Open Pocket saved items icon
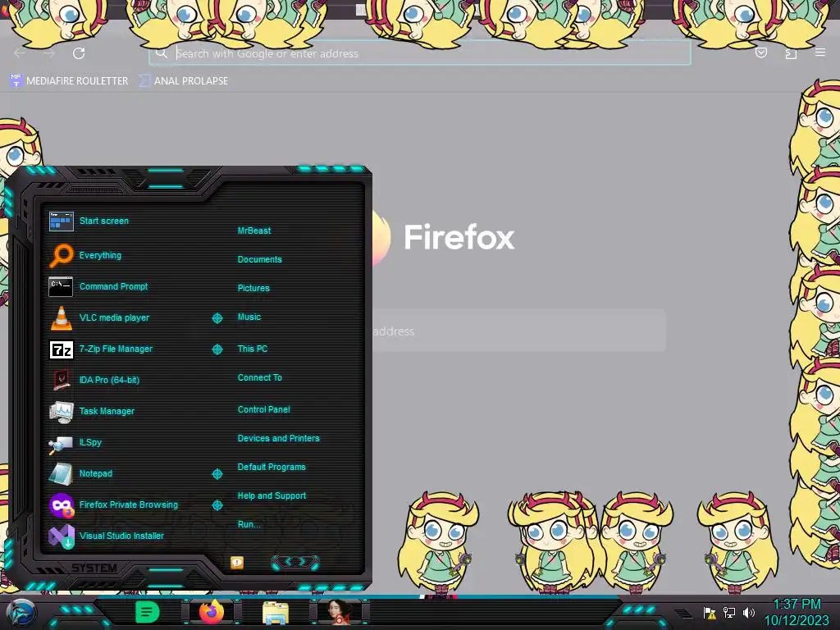Image resolution: width=840 pixels, height=630 pixels. [760, 52]
